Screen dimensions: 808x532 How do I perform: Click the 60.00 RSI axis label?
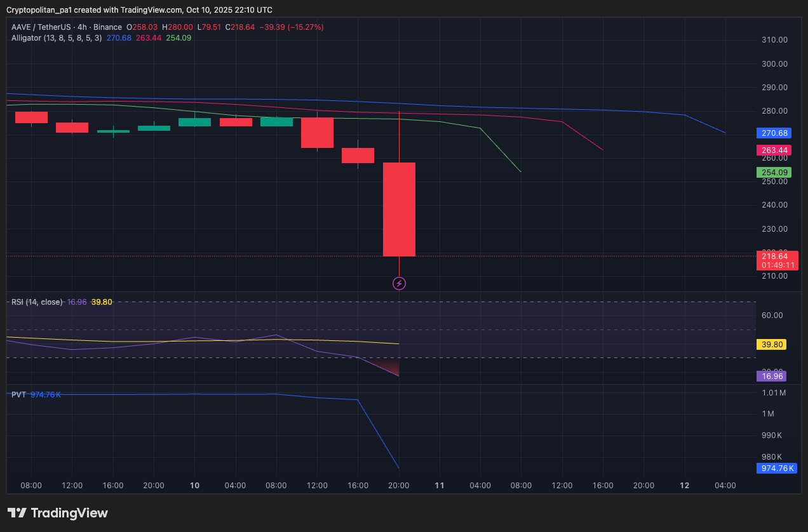(x=772, y=316)
